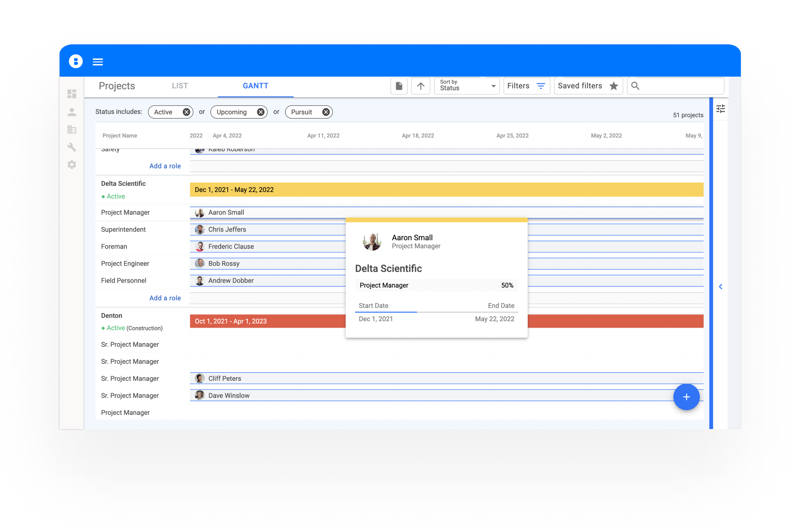812x531 pixels.
Task: Open the buildings sidebar icon
Action: pos(72,129)
